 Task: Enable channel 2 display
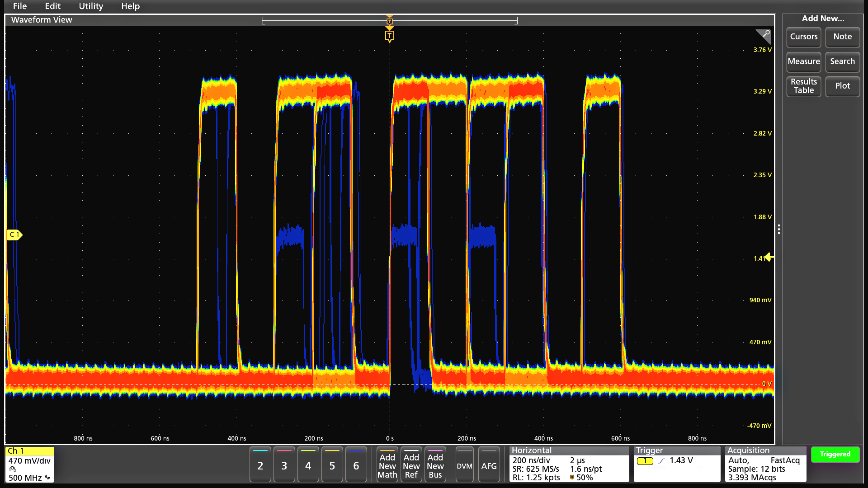click(260, 465)
